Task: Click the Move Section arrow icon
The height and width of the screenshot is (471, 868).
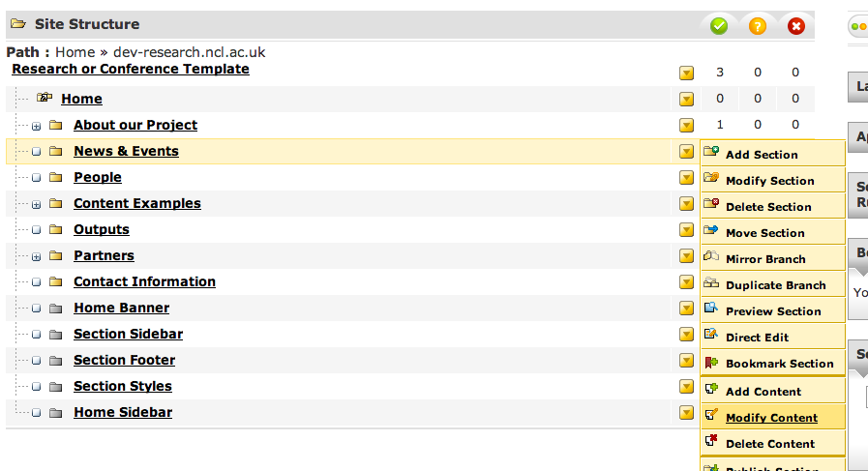Action: pyautogui.click(x=711, y=231)
